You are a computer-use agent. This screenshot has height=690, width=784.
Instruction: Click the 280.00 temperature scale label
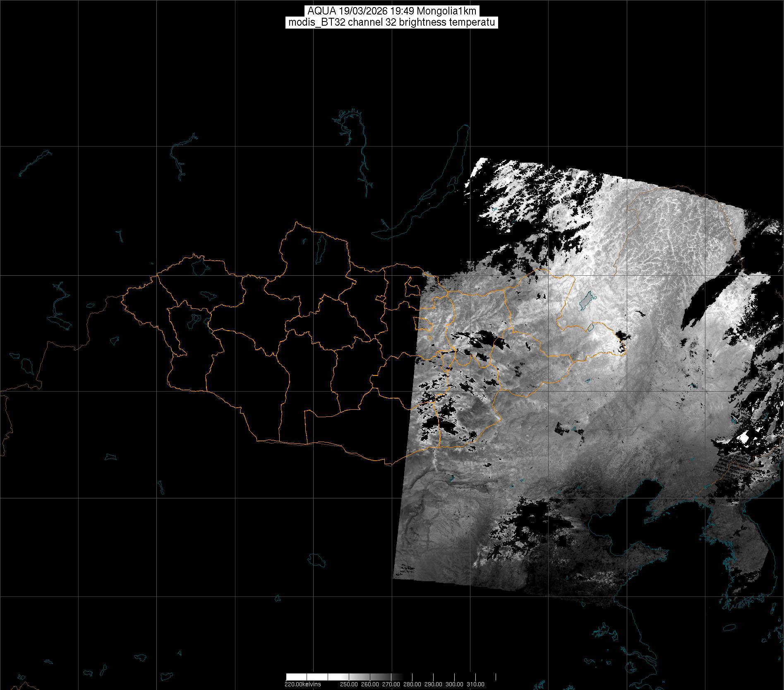pos(412,684)
